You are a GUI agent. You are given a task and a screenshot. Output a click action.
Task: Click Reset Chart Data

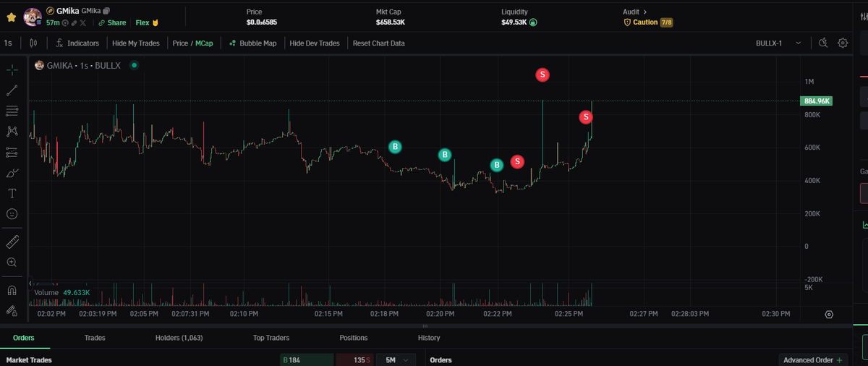(378, 43)
